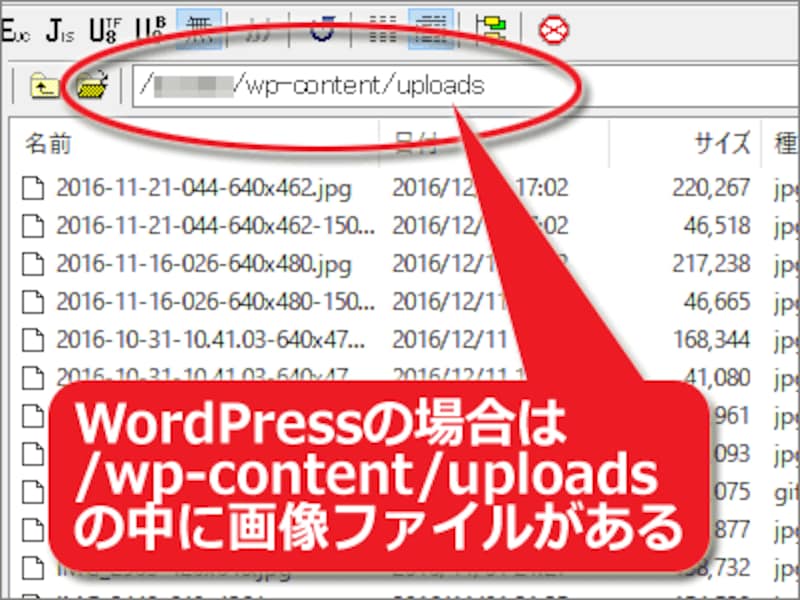This screenshot has height=600, width=800.
Task: Click the size value 168,344
Action: pyautogui.click(x=712, y=340)
